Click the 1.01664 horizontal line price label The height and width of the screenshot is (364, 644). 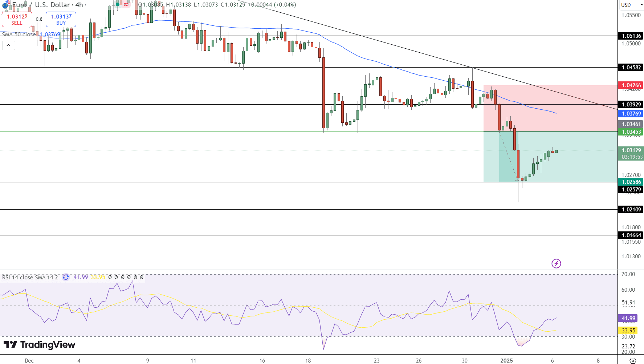point(631,235)
